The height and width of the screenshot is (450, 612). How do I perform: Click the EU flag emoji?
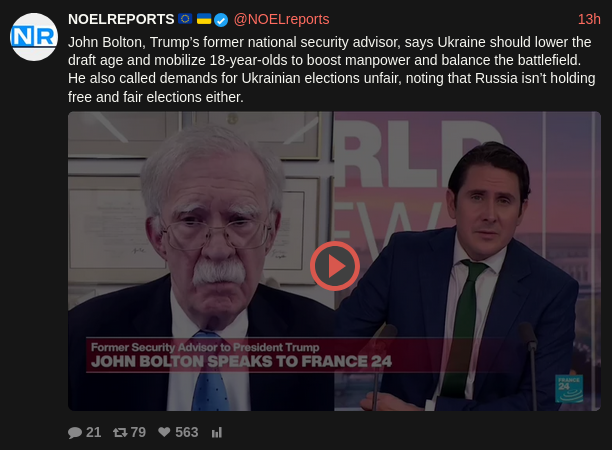click(x=185, y=19)
